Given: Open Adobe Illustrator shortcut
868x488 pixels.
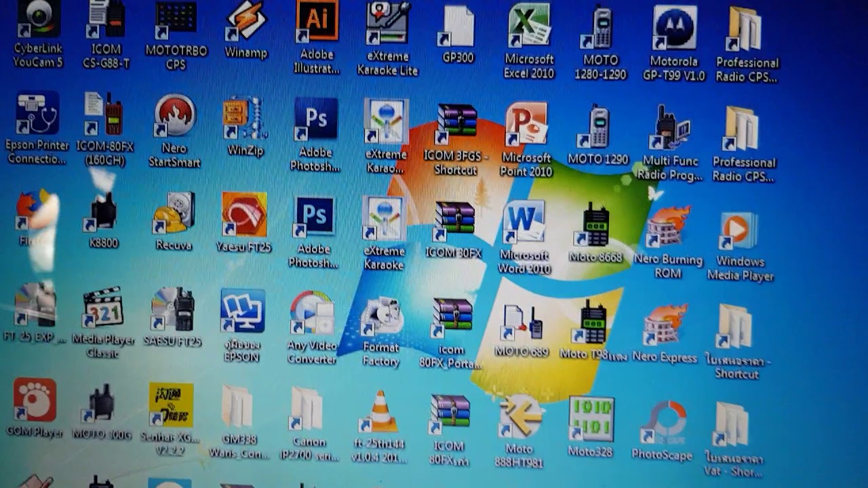Looking at the screenshot, I should coord(317,37).
